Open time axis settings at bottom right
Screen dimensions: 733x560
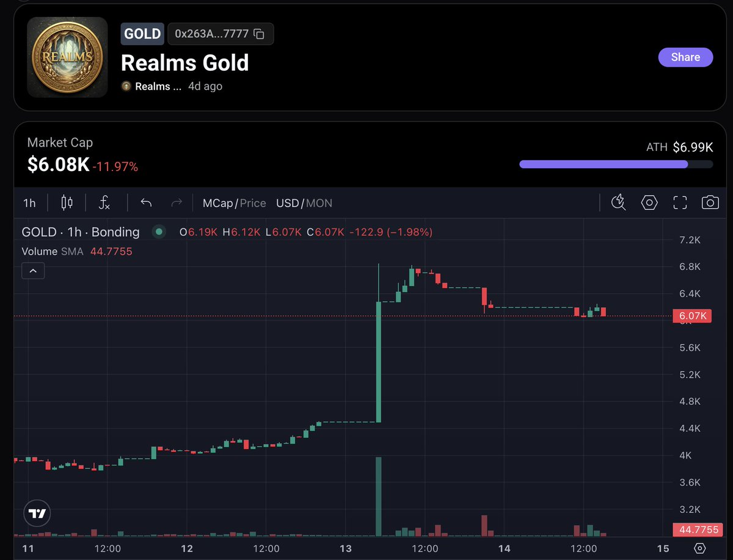pos(700,548)
